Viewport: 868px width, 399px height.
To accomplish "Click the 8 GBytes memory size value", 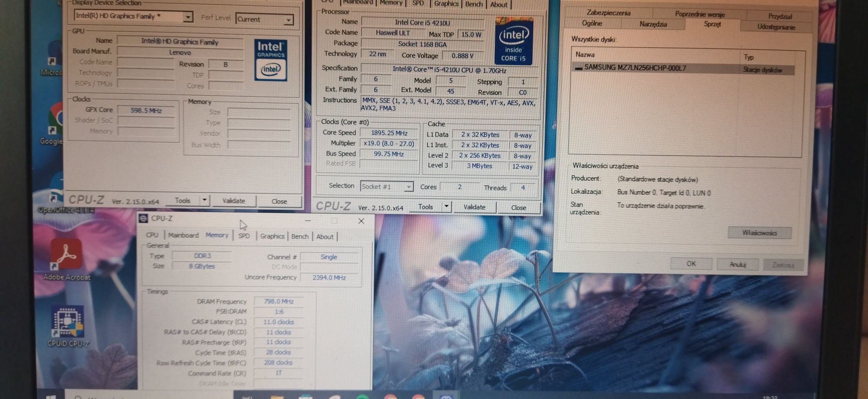I will point(202,266).
